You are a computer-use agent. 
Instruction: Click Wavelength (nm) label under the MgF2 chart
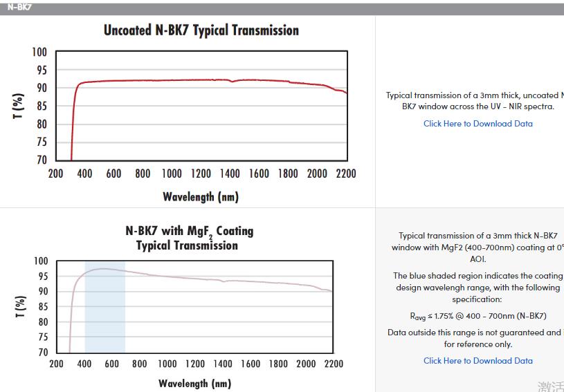pyautogui.click(x=194, y=383)
